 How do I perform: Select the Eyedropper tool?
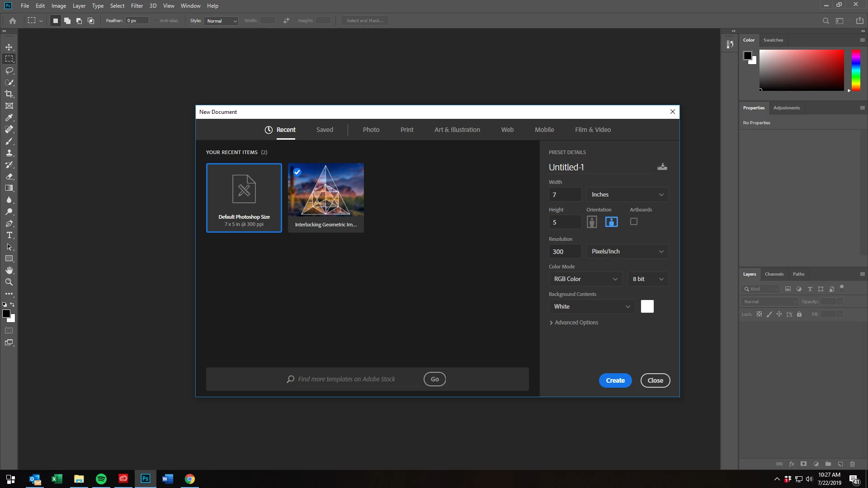tap(9, 117)
